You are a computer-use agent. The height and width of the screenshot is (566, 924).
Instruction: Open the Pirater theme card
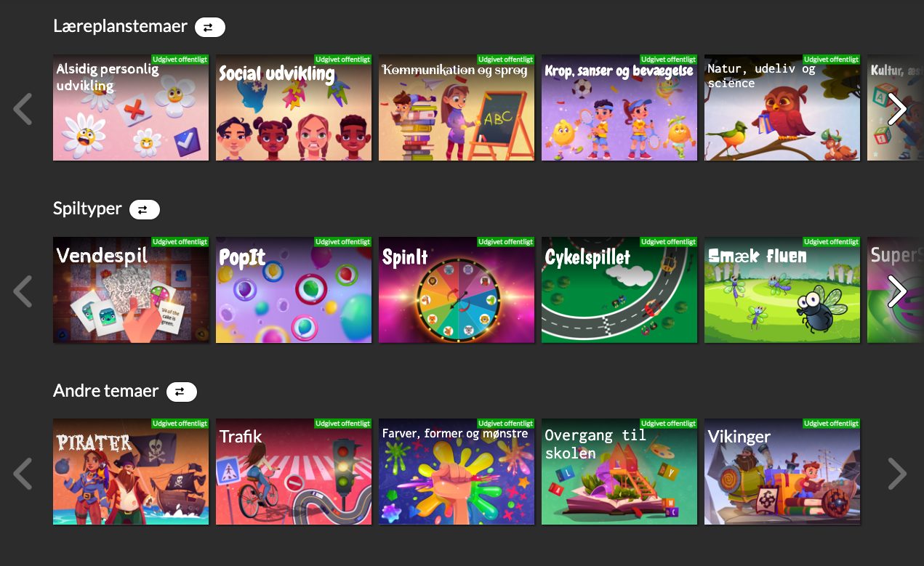[x=131, y=472]
